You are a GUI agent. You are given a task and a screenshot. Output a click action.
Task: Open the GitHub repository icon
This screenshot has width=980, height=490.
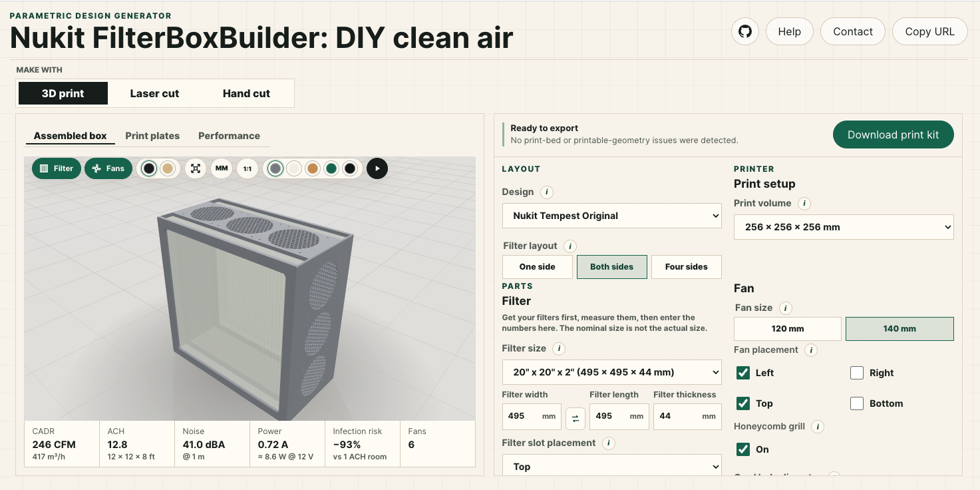745,31
